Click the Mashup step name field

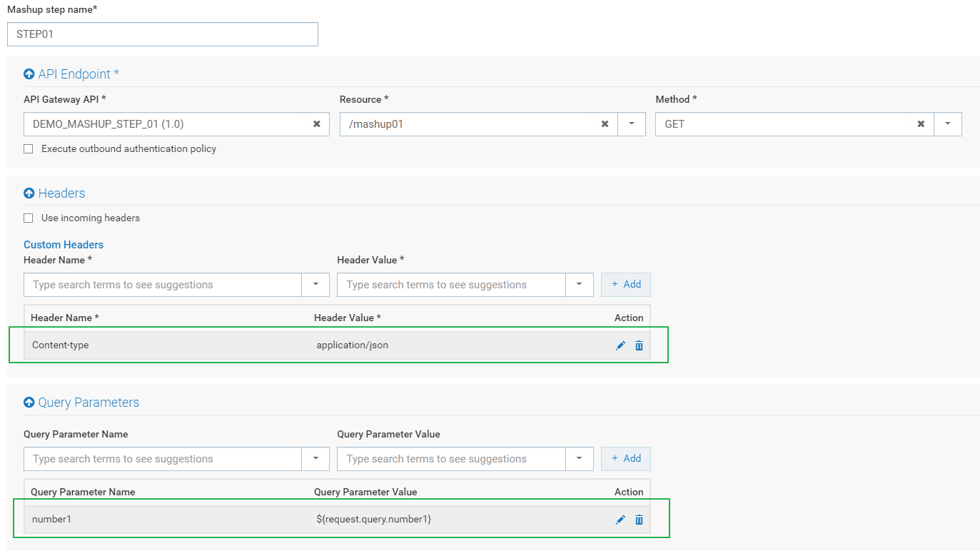click(x=163, y=34)
